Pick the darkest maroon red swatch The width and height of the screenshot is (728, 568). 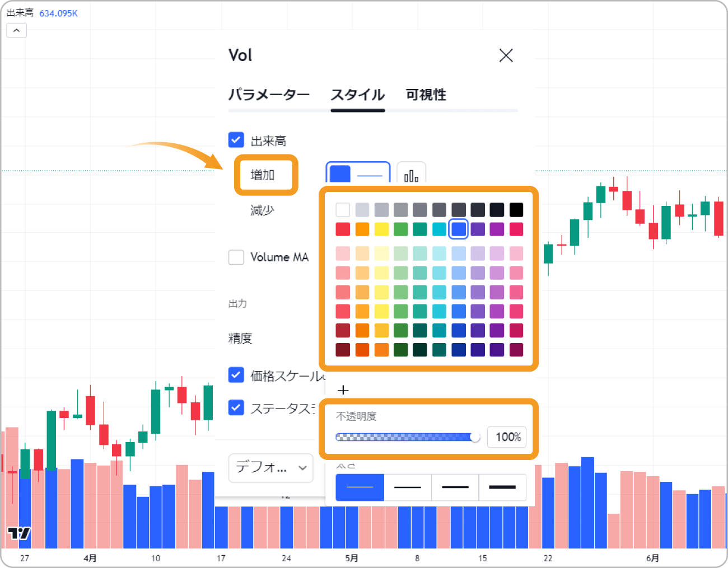click(x=343, y=350)
